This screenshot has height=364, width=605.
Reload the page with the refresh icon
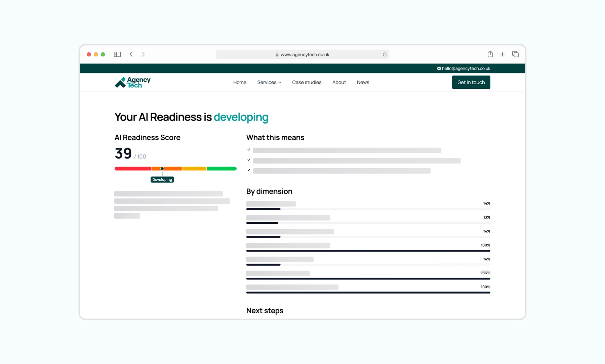(385, 54)
